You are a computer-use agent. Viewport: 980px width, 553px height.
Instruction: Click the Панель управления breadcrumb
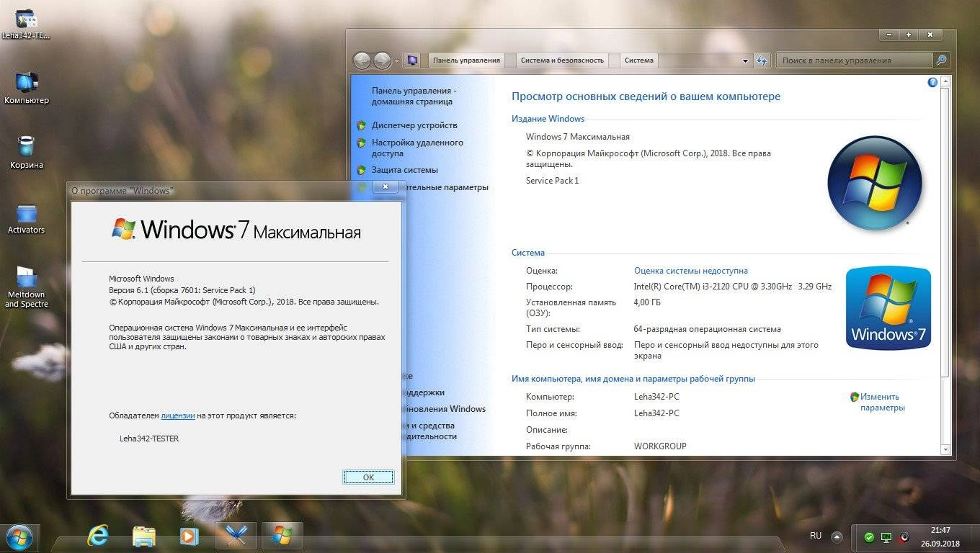(x=466, y=60)
